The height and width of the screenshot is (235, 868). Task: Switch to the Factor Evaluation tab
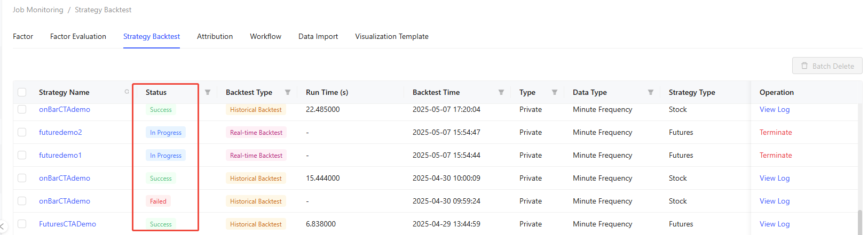(78, 36)
